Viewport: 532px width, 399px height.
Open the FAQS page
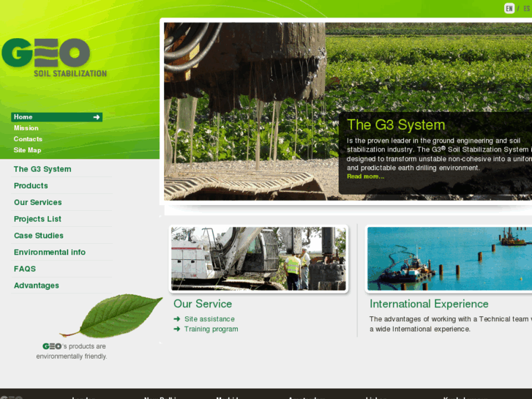[25, 269]
